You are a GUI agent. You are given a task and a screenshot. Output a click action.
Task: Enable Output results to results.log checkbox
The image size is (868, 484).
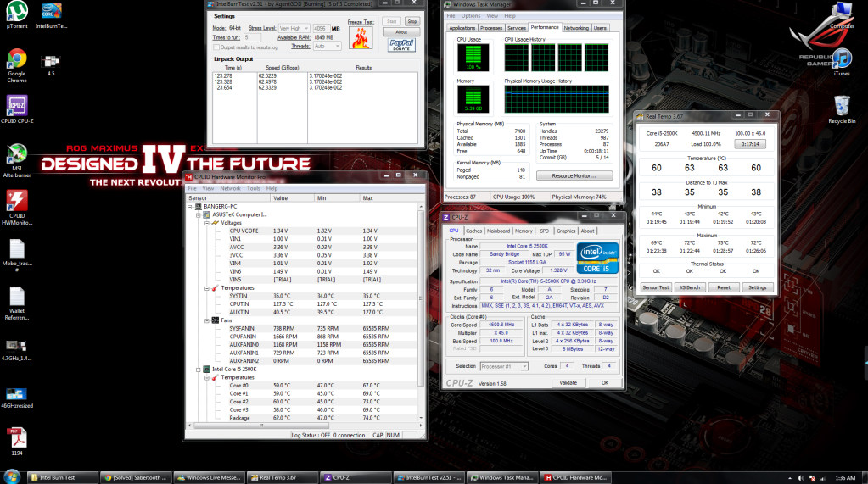point(216,47)
